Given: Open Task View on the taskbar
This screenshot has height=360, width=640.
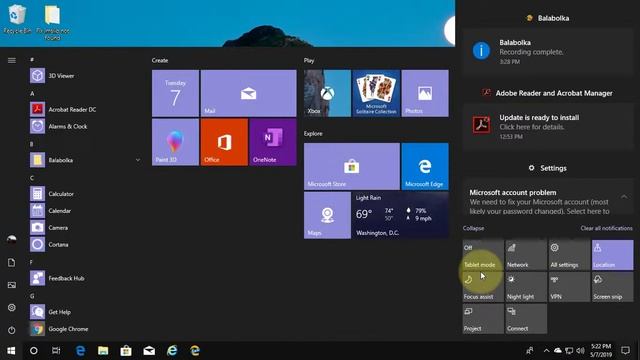Looking at the screenshot, I should pyautogui.click(x=56, y=351).
